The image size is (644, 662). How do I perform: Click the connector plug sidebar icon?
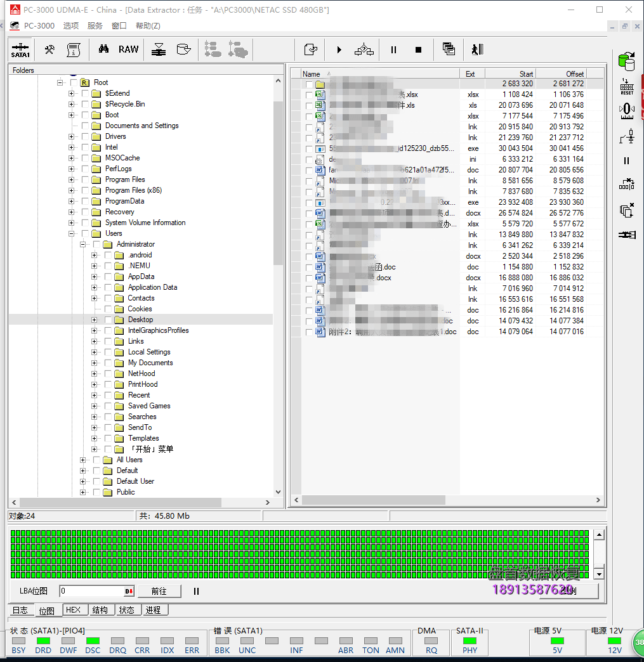627,235
